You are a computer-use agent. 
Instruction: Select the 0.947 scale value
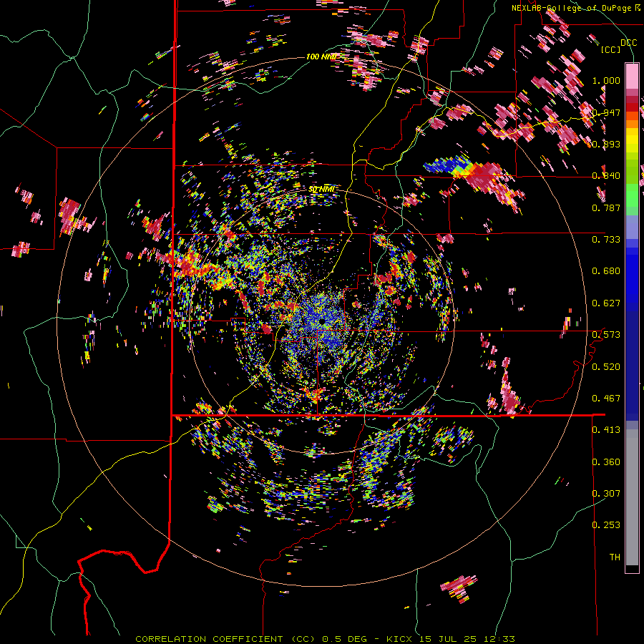[x=606, y=112]
